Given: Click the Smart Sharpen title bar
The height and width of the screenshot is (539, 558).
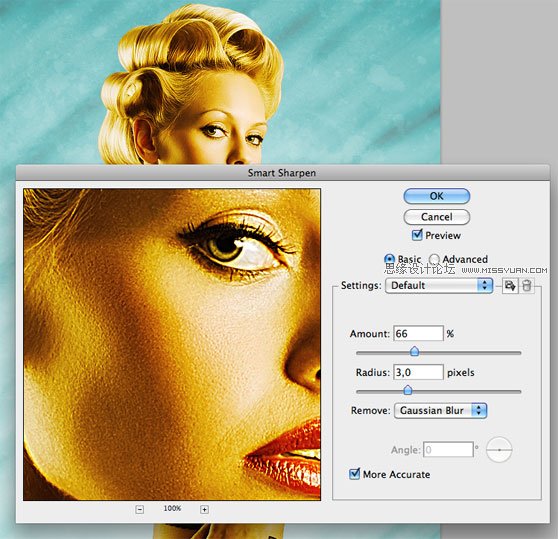Looking at the screenshot, I should click(x=283, y=173).
